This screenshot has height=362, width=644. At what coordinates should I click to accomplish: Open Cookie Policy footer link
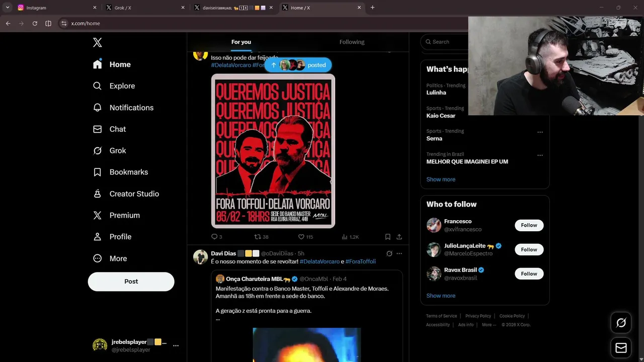512,316
